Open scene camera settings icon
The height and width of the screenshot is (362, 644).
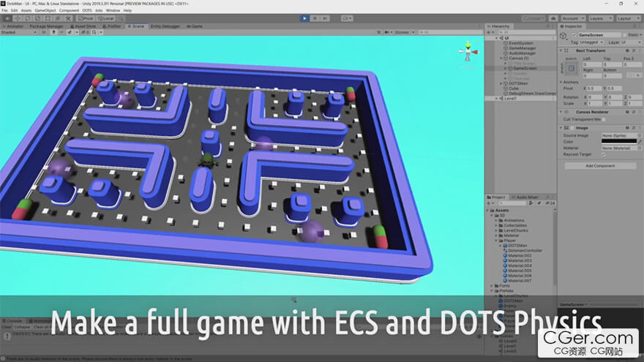[x=386, y=32]
